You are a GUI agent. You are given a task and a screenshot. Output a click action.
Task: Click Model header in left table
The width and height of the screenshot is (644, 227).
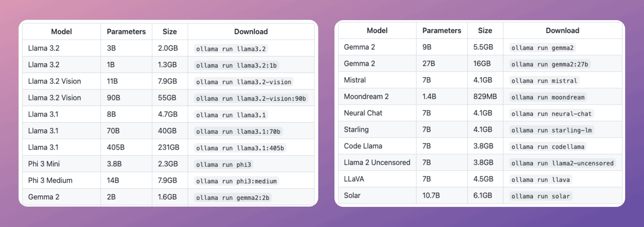click(61, 32)
